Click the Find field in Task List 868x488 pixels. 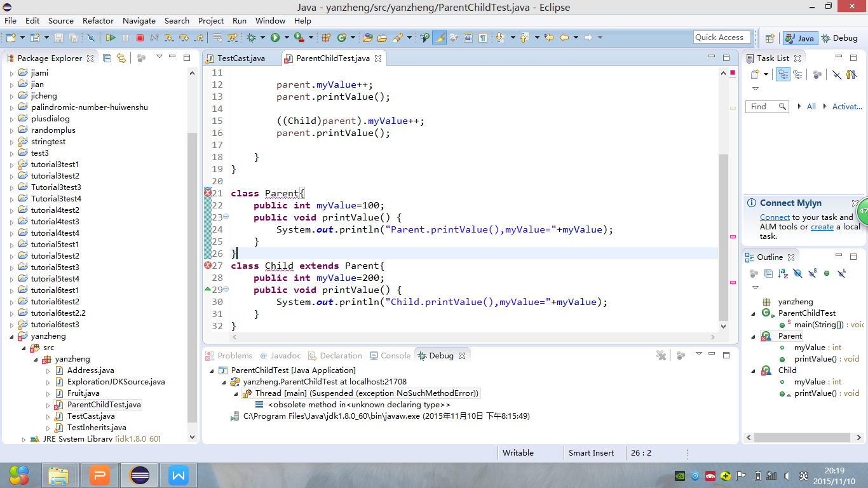click(x=767, y=107)
